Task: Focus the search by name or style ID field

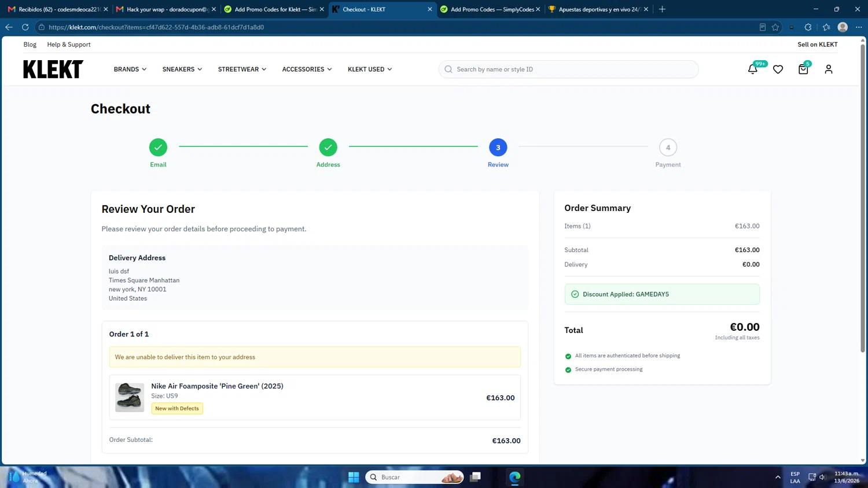Action: 568,69
